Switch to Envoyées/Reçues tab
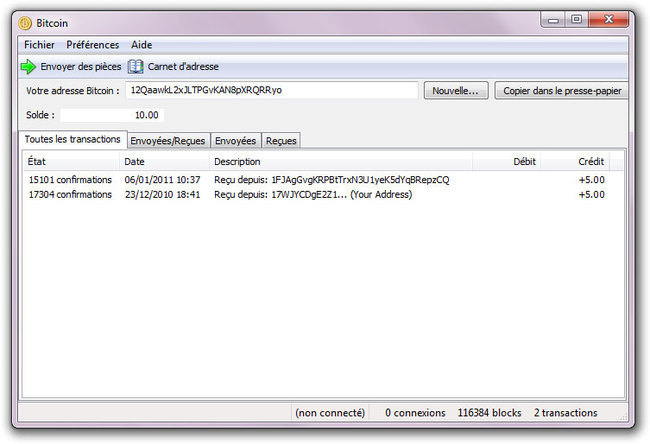 [168, 141]
